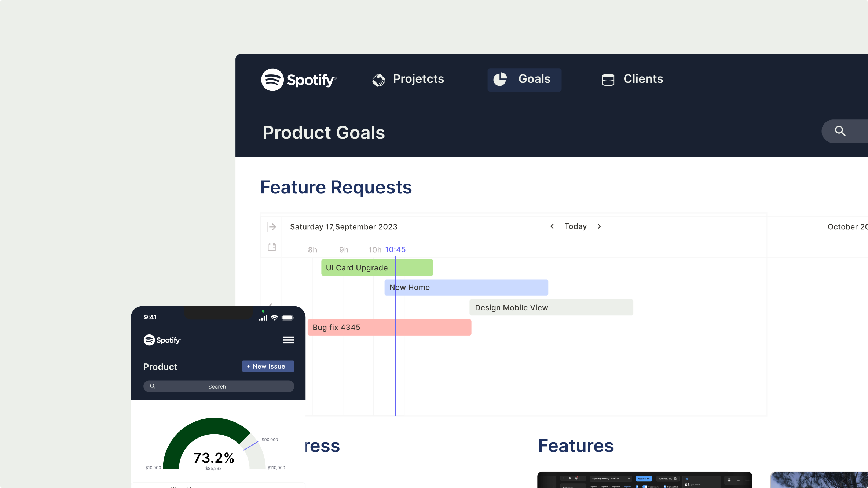Click the calendar icon beside the timeline
The image size is (868, 488).
(272, 247)
